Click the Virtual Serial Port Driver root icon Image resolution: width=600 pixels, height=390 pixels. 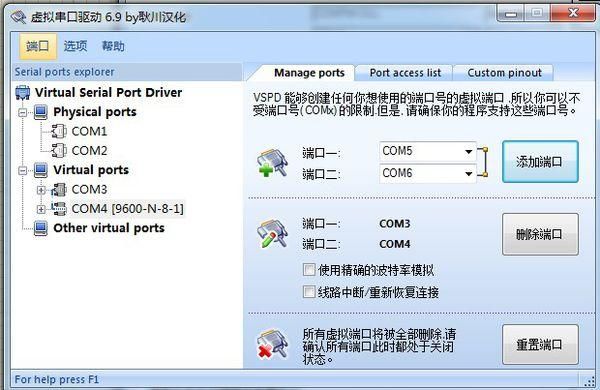(23, 93)
